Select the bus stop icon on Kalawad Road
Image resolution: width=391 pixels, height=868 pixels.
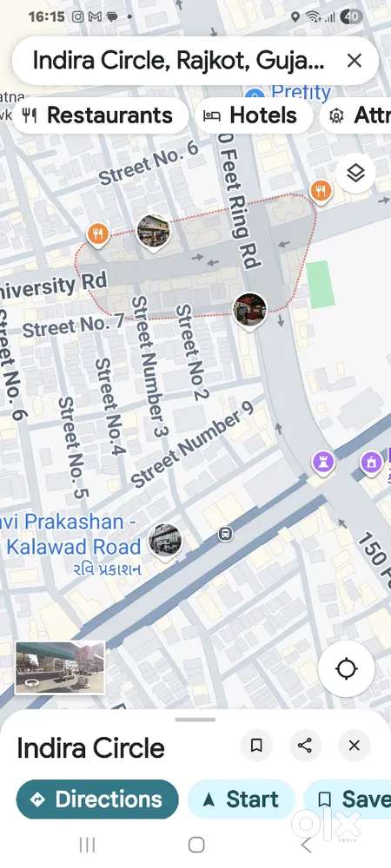tap(225, 534)
